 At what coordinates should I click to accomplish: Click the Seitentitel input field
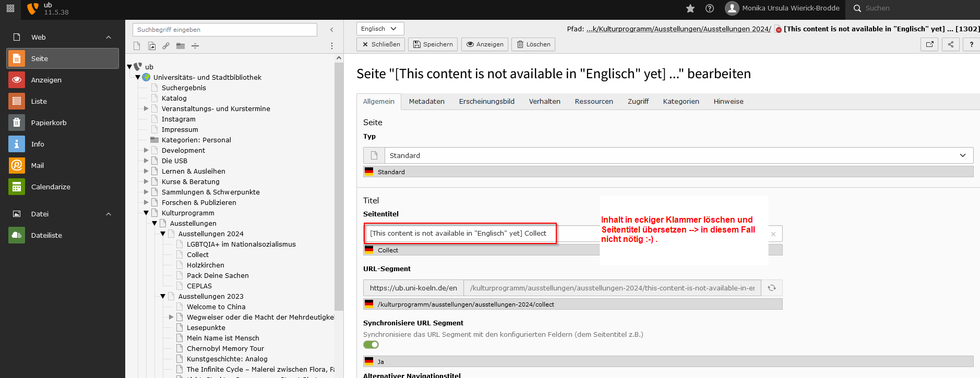573,234
